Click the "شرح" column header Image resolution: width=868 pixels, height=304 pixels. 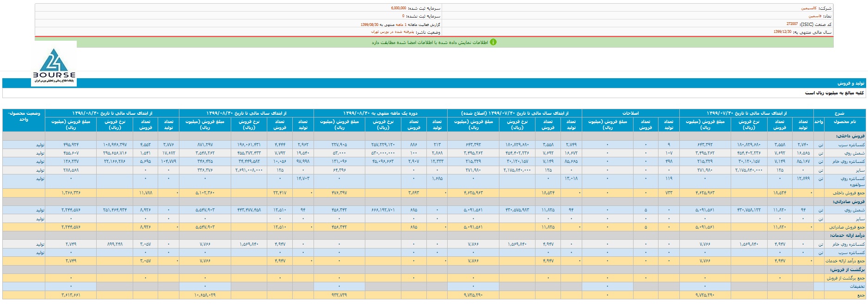point(839,113)
